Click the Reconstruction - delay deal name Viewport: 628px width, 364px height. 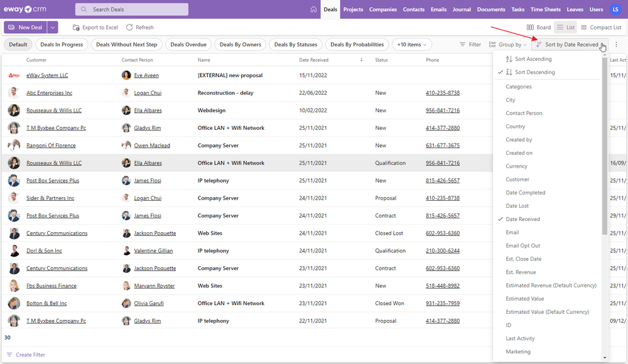coord(225,93)
